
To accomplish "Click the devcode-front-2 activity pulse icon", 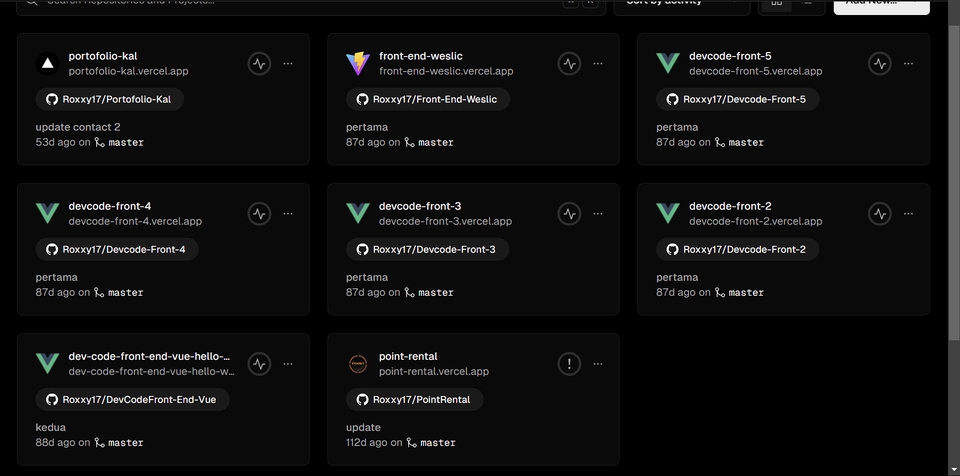I will pos(879,213).
